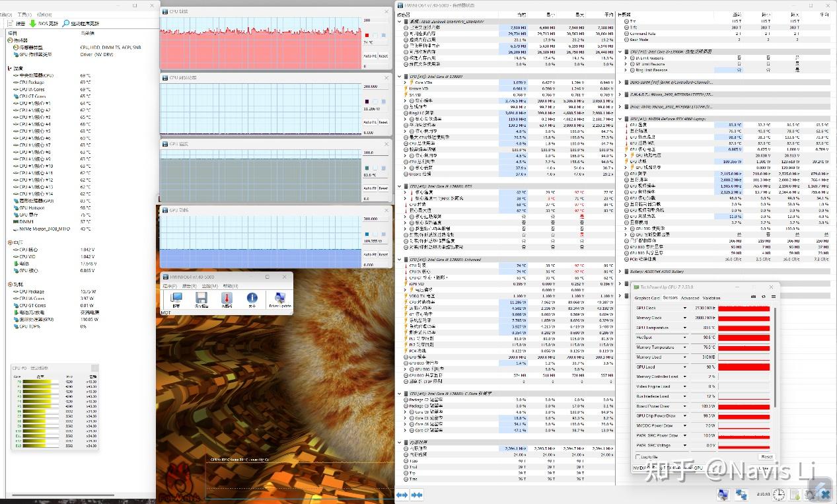Click the settings gear icon in HWiNFO bottom bar

811,494
